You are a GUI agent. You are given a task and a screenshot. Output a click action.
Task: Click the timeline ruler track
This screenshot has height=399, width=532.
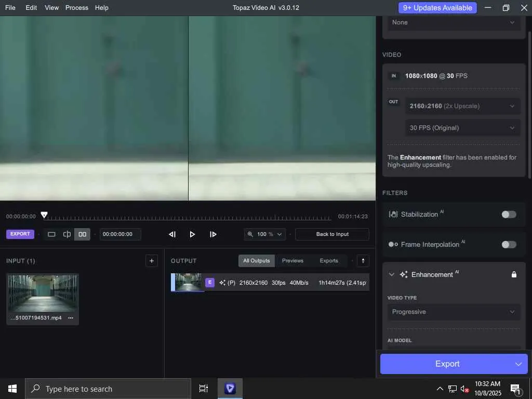tap(187, 218)
